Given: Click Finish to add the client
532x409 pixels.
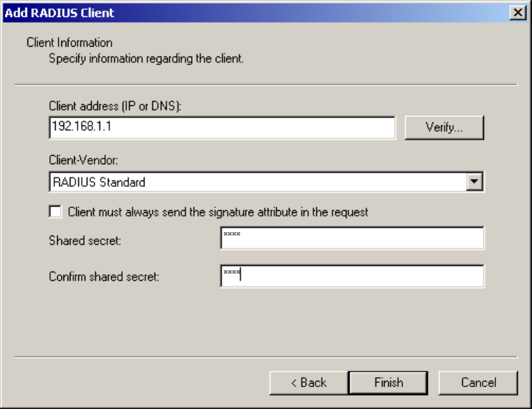Looking at the screenshot, I should tap(388, 383).
